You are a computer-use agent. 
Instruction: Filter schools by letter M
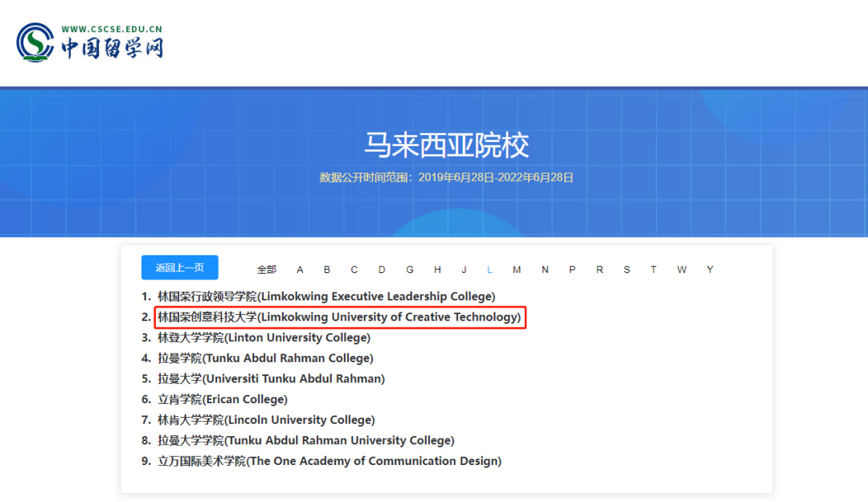tap(517, 270)
